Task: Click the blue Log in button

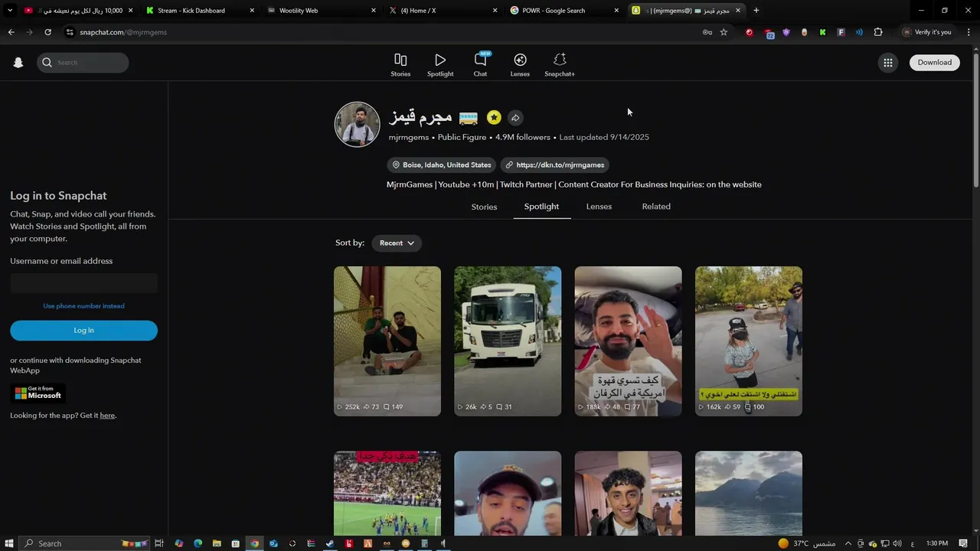Action: click(x=83, y=331)
